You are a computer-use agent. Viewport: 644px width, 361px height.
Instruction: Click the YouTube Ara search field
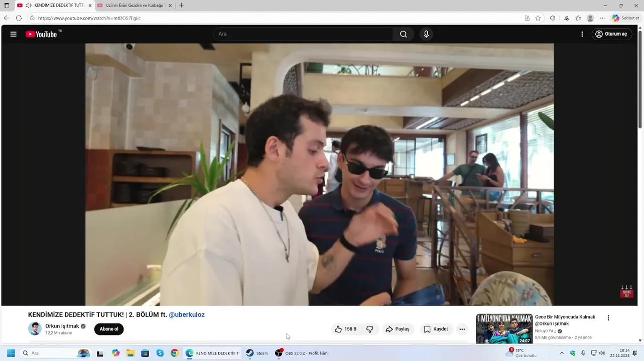(x=303, y=34)
